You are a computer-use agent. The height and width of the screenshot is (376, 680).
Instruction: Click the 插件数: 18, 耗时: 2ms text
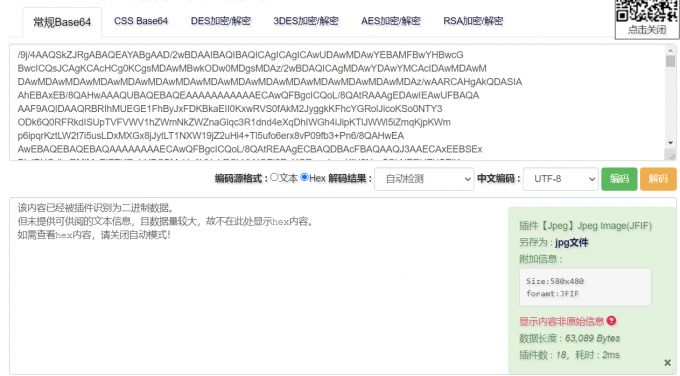[x=569, y=355]
